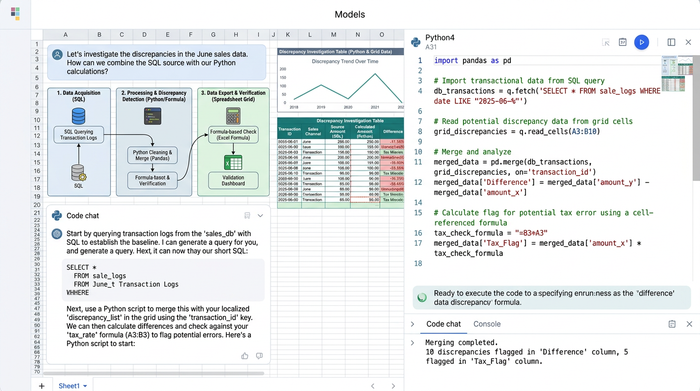Click the bookmark icon in Code chat card

click(247, 216)
